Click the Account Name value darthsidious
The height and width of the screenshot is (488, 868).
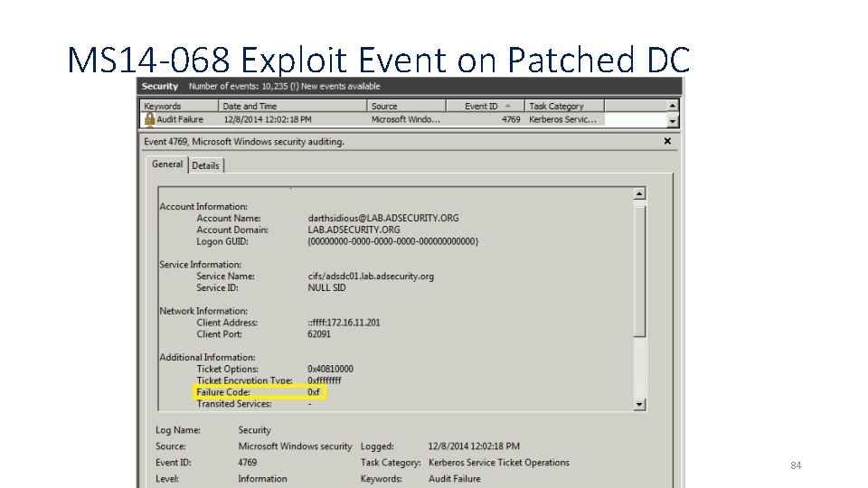pyautogui.click(x=383, y=218)
